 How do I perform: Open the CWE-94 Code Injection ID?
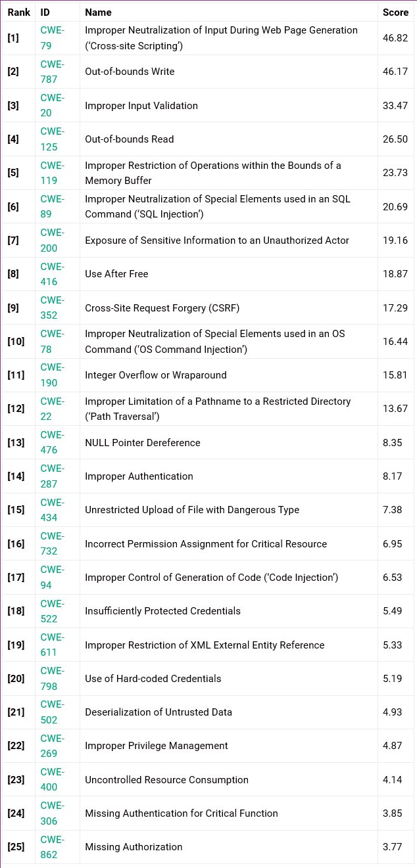[52, 578]
